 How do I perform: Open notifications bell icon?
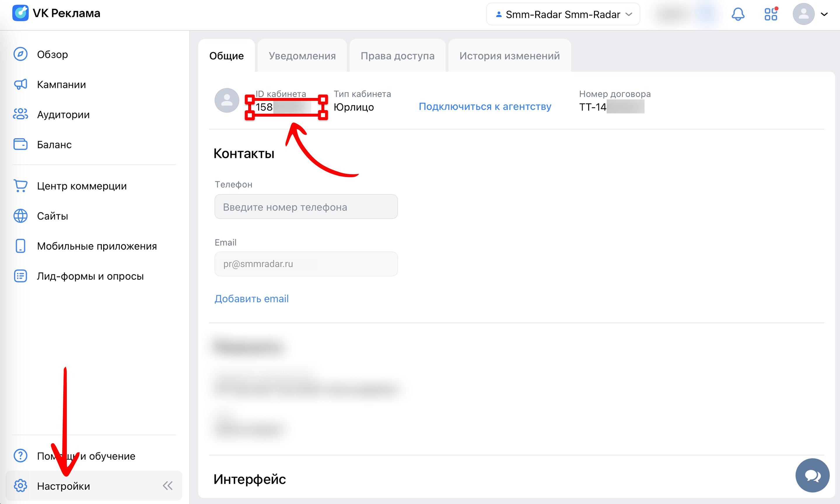point(738,14)
